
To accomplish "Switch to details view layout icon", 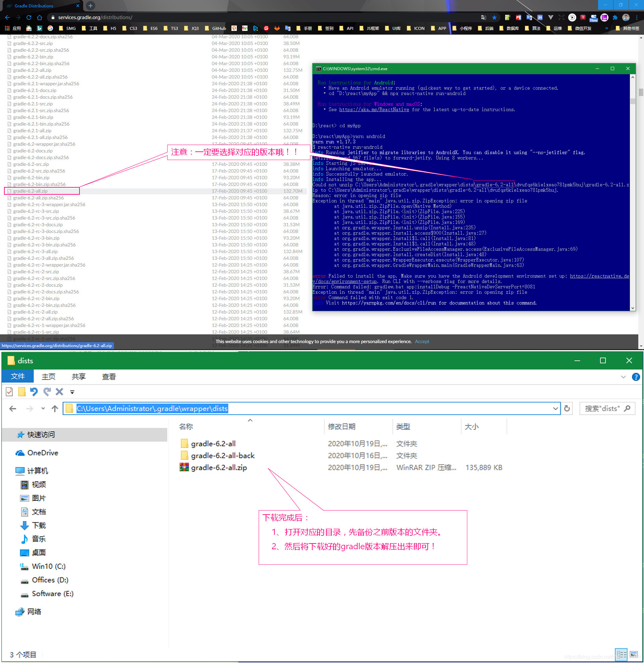I will click(x=621, y=654).
